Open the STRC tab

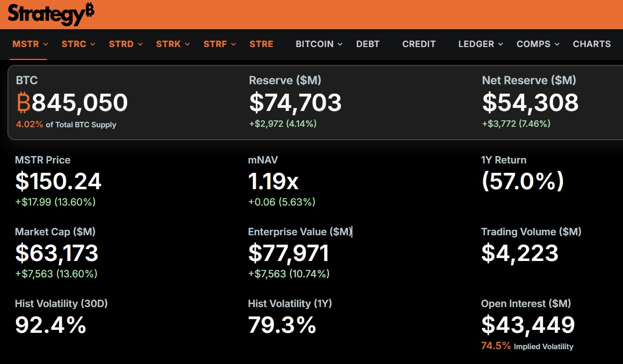click(x=74, y=44)
